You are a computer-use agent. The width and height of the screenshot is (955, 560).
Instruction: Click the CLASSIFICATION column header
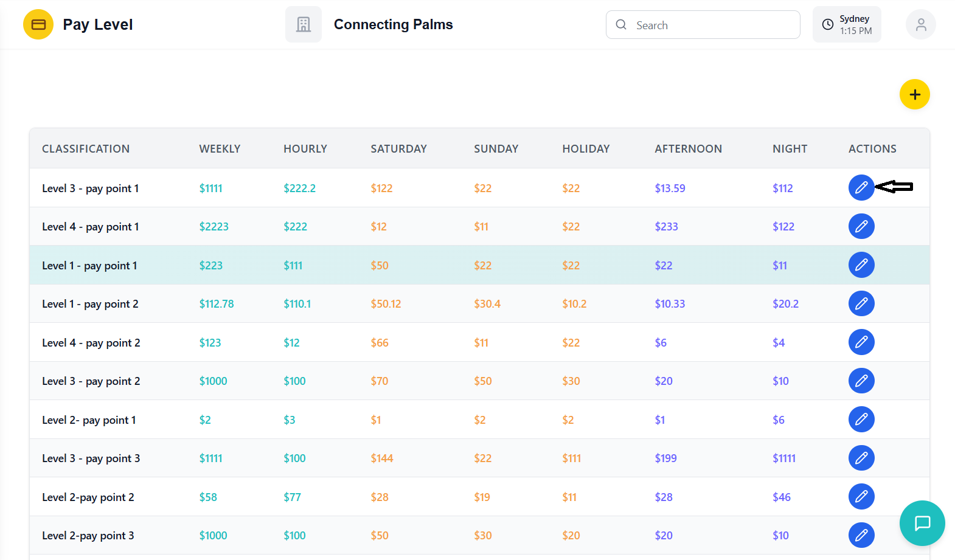86,149
